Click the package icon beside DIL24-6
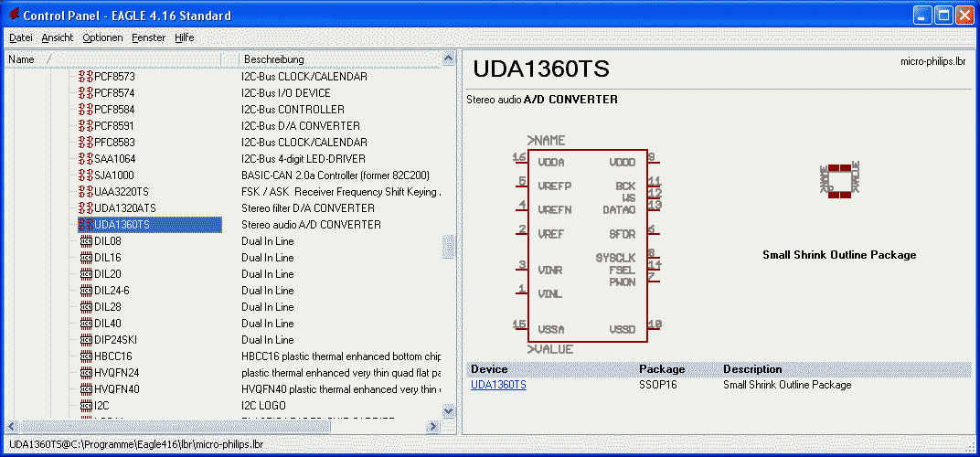The height and width of the screenshot is (457, 980). coord(87,291)
